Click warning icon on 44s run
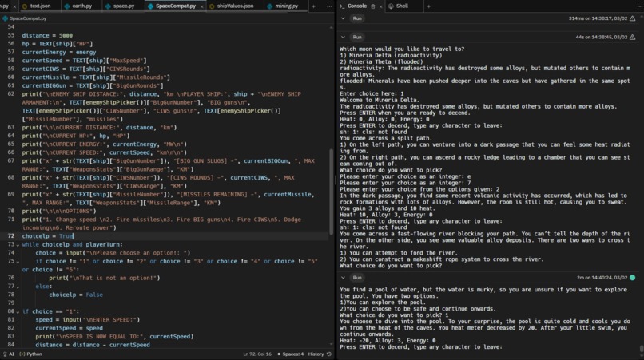The image size is (644, 360). click(633, 37)
